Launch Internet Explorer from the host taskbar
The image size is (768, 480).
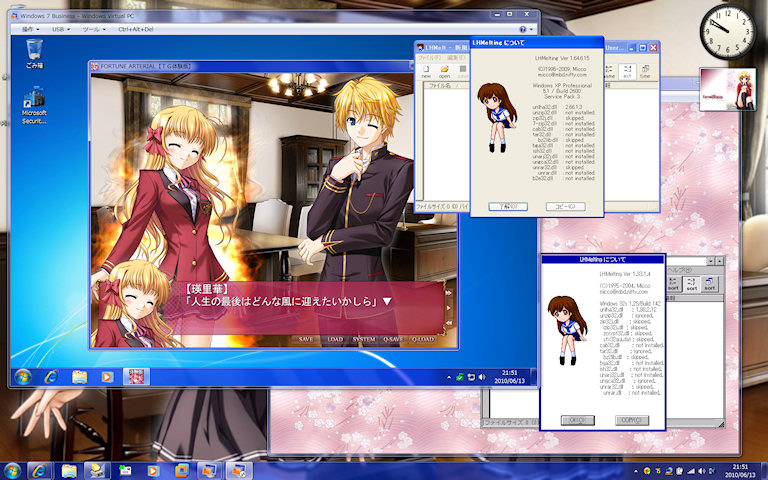(40, 471)
